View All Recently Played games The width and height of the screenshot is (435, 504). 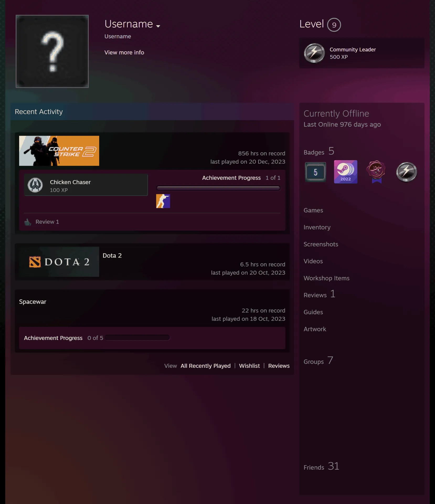205,366
